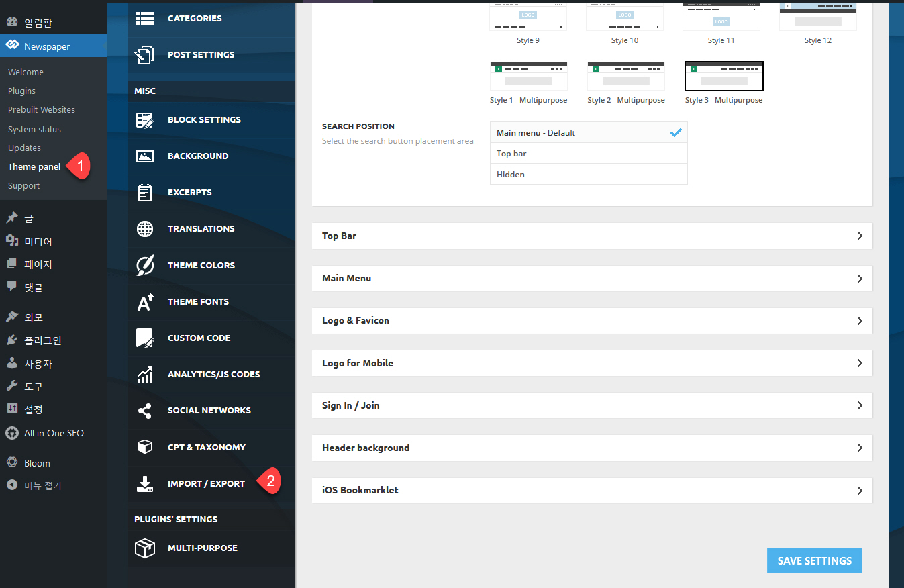The image size is (904, 588).
Task: Click the Analytics/JS Codes chart icon
Action: click(x=144, y=375)
